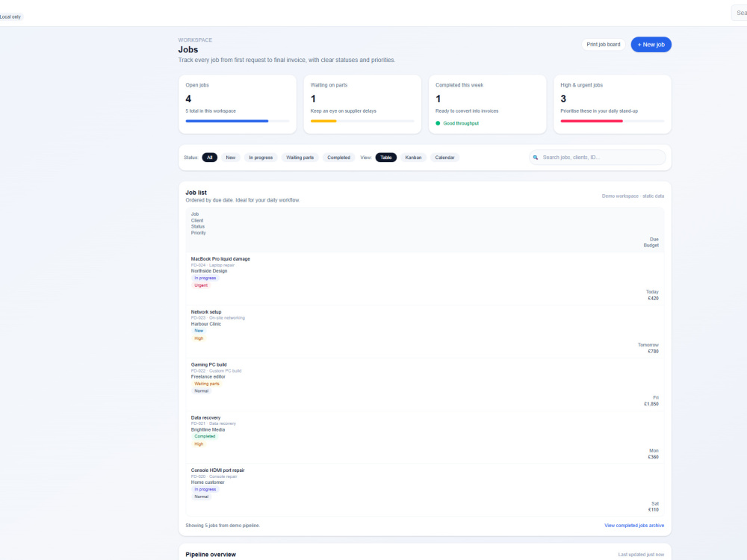Click the Urgent priority badge
The height and width of the screenshot is (560, 747).
click(x=200, y=286)
